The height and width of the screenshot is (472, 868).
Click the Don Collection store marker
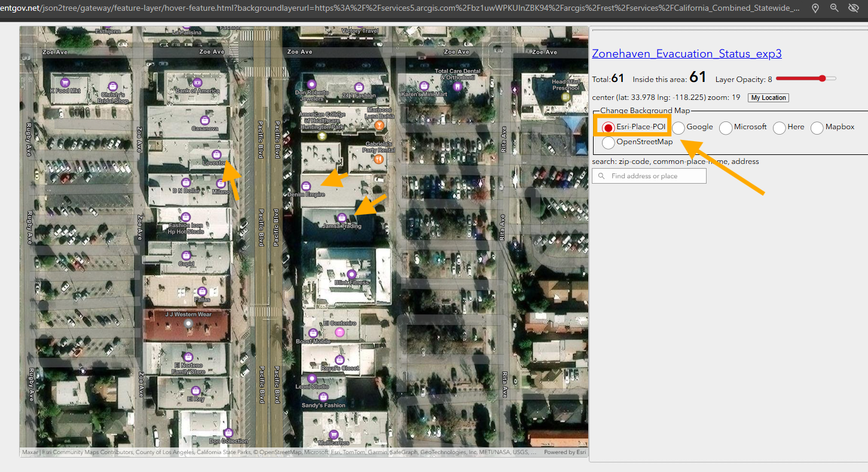(227, 433)
